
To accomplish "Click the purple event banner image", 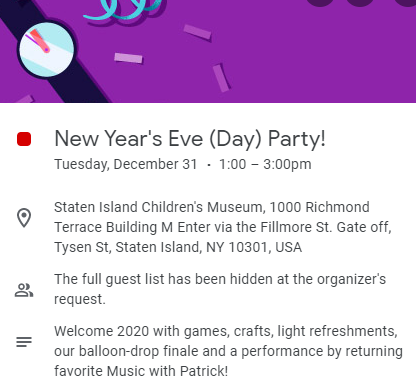I will coord(208,51).
